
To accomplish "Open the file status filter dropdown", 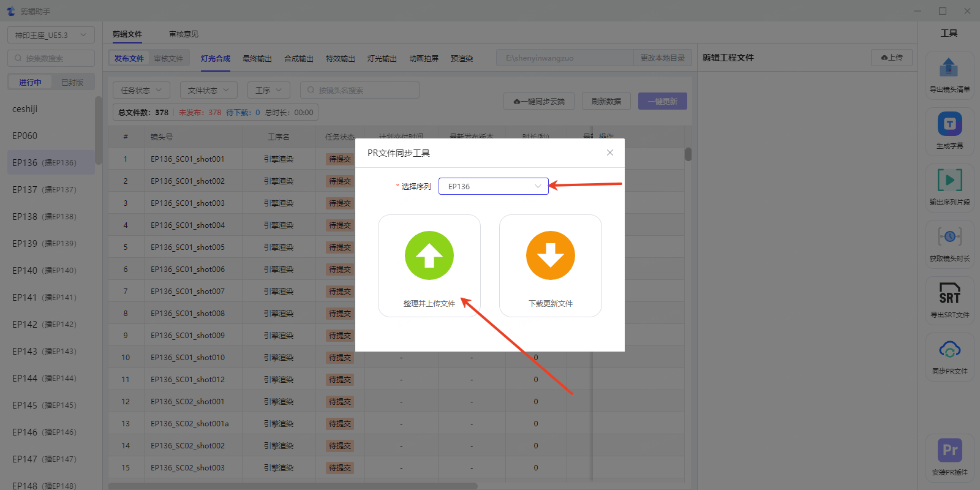I will [208, 90].
